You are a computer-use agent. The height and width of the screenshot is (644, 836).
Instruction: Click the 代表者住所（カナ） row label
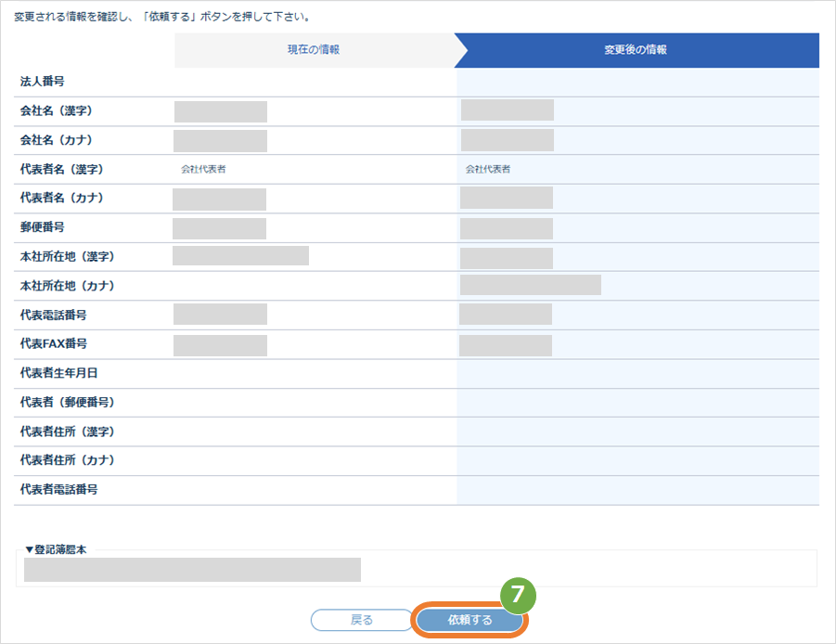(67, 460)
